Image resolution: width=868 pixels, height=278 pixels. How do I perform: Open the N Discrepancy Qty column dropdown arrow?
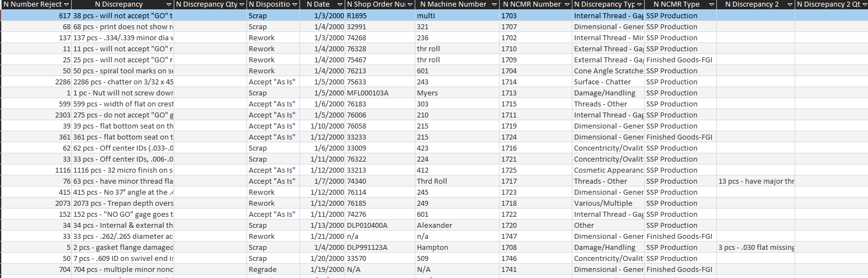[x=242, y=4]
